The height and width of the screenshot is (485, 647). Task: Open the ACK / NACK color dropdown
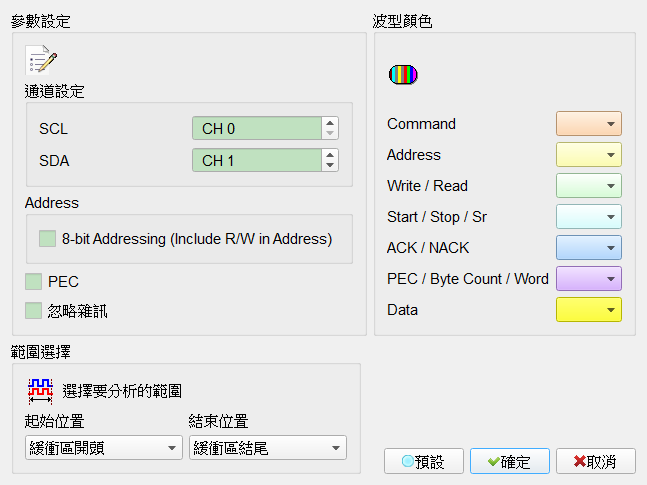(x=589, y=247)
